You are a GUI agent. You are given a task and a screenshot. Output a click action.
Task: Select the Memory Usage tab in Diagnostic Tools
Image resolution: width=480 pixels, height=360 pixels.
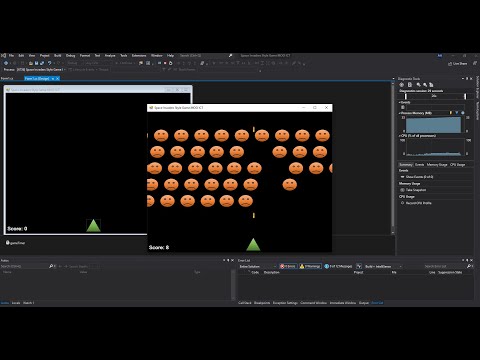(437, 165)
